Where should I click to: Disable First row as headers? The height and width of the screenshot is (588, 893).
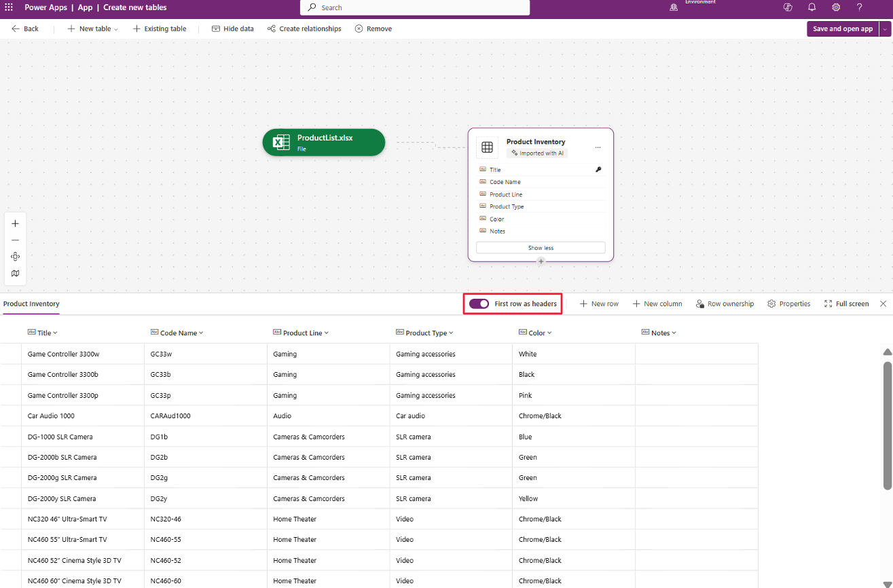[x=479, y=304]
